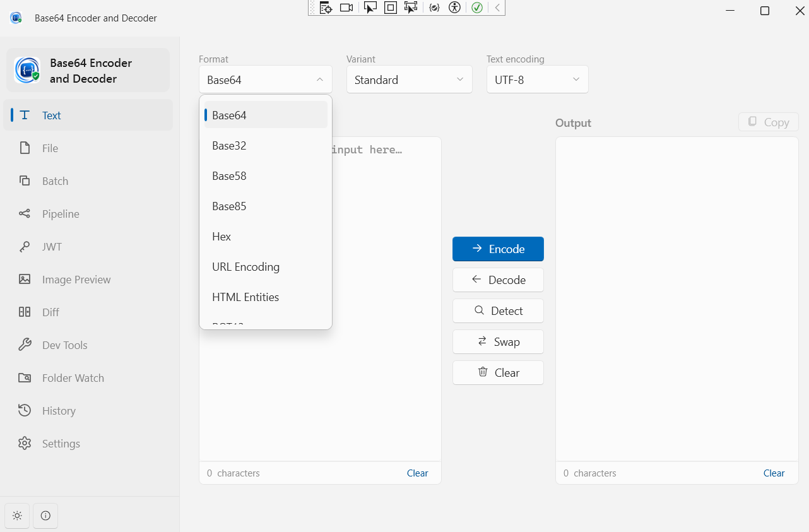The height and width of the screenshot is (532, 809).
Task: Click the Base64 Encoder and Decoder header card
Action: pos(88,70)
